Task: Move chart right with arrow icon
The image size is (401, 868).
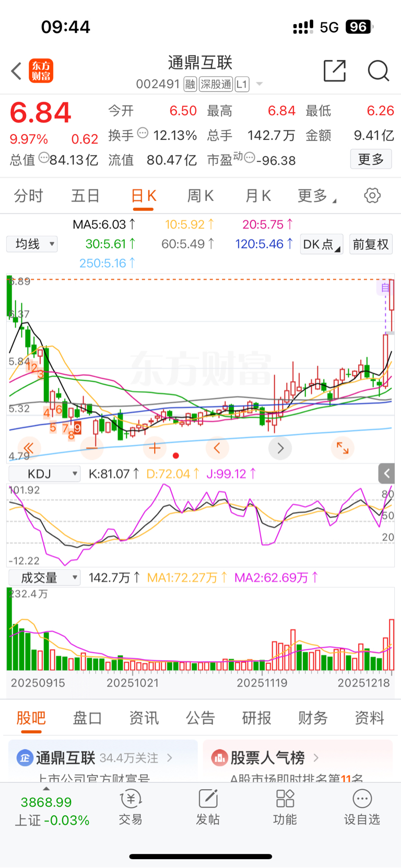Action: point(280,448)
